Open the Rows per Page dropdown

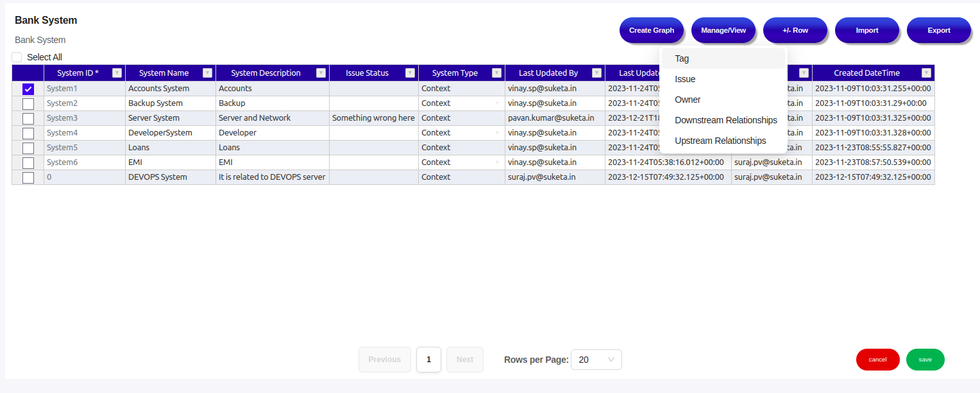tap(596, 360)
